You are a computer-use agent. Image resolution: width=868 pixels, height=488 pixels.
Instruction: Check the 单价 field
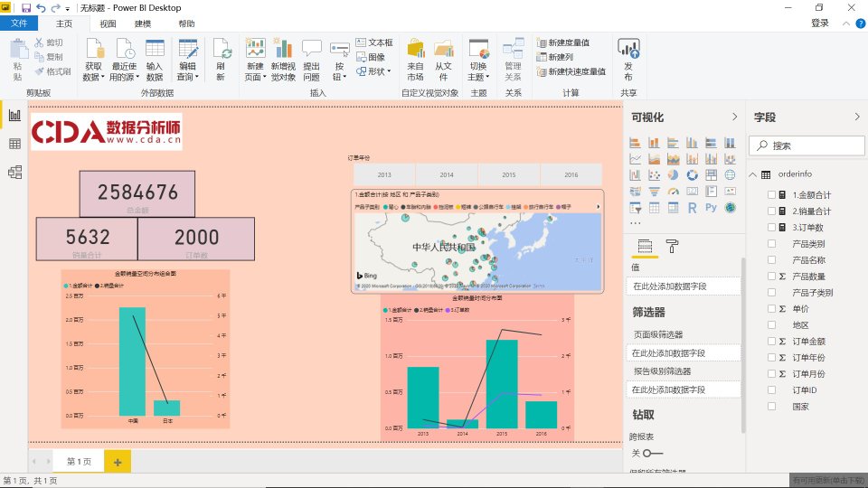click(x=771, y=309)
